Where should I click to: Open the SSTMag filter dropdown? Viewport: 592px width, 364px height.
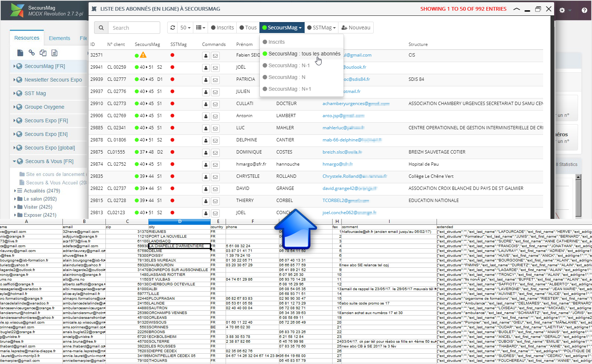(x=321, y=28)
